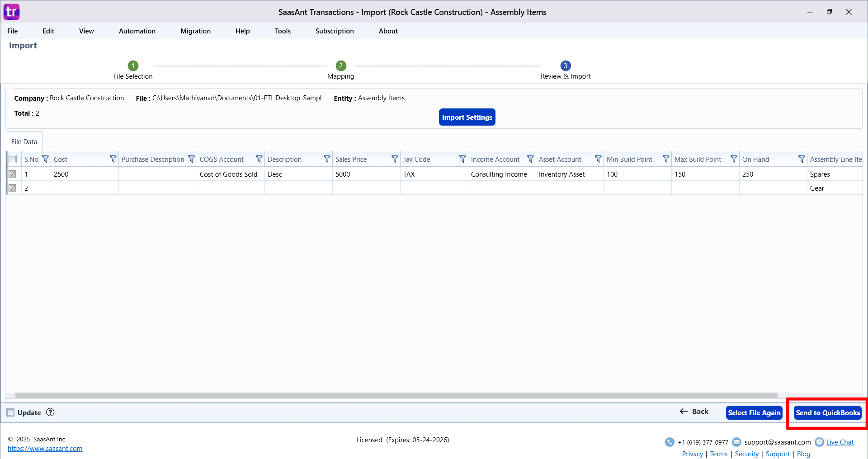The width and height of the screenshot is (868, 459).
Task: Click the phone icon in footer
Action: click(670, 442)
